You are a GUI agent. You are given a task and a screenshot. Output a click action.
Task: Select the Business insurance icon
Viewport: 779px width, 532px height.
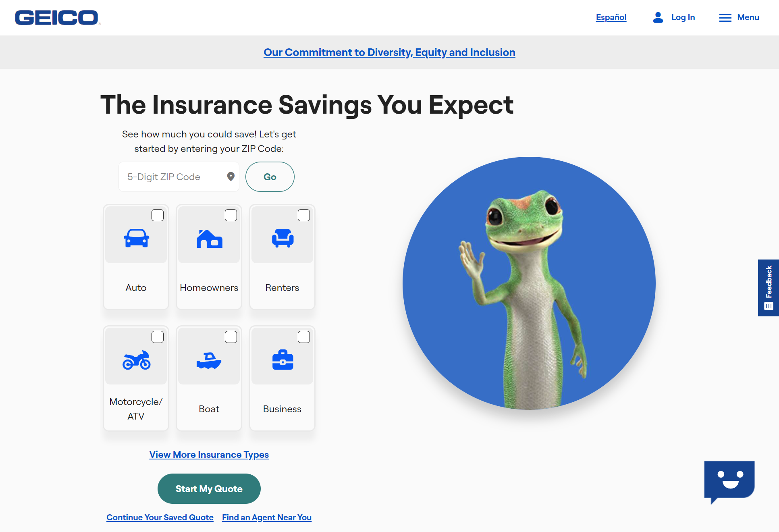coord(282,360)
